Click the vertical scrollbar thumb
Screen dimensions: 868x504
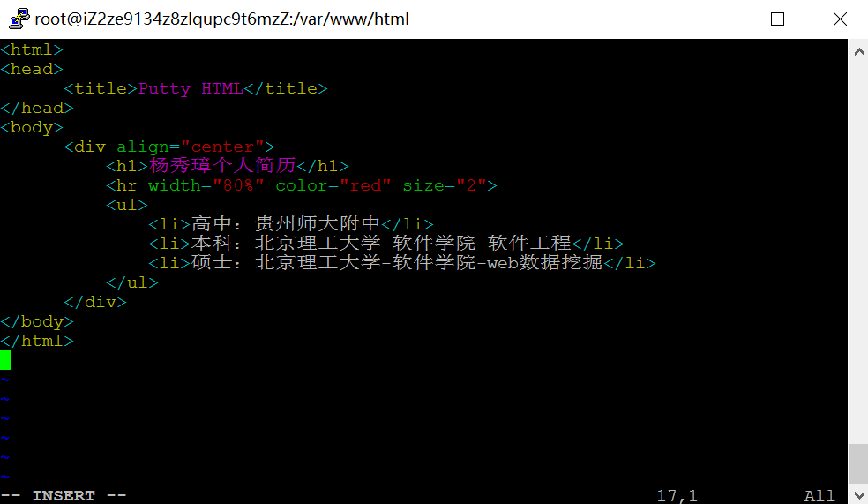(x=858, y=463)
